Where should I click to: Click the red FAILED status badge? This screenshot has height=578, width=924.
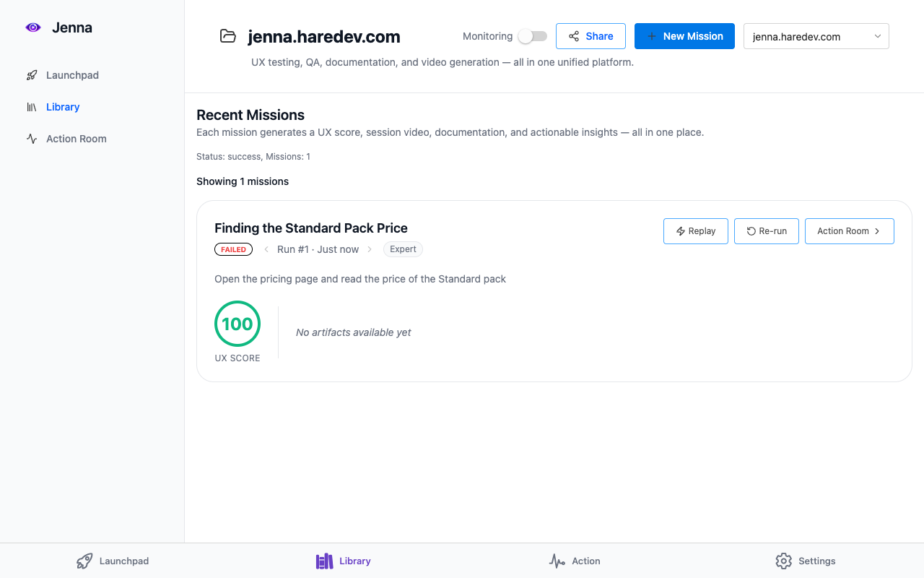click(233, 249)
